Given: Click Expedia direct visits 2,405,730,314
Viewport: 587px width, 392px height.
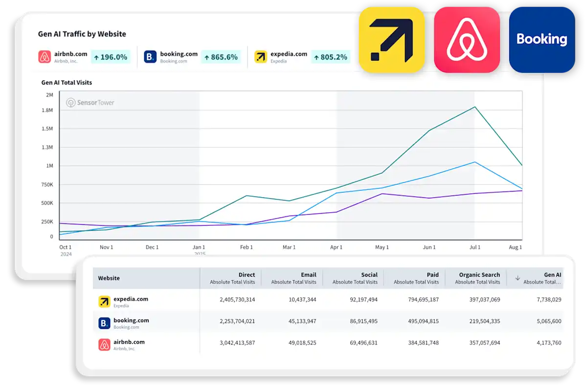Looking at the screenshot, I should pos(237,300).
